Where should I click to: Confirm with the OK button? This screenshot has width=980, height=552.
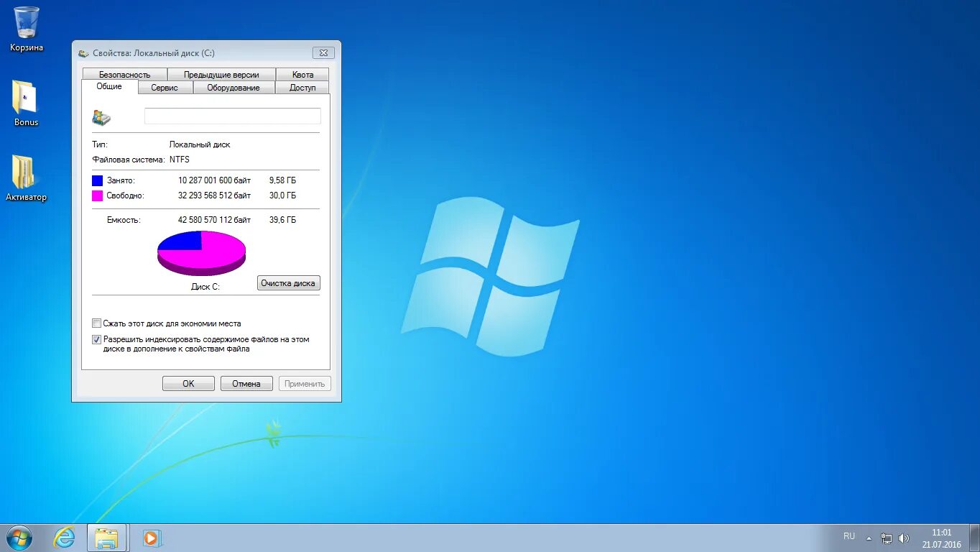[x=188, y=384]
